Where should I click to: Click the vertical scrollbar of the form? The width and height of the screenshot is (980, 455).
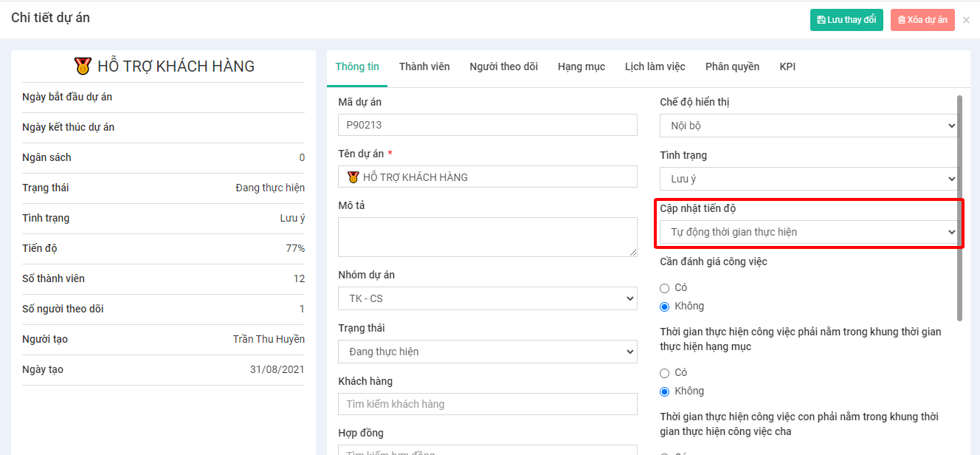[959, 207]
